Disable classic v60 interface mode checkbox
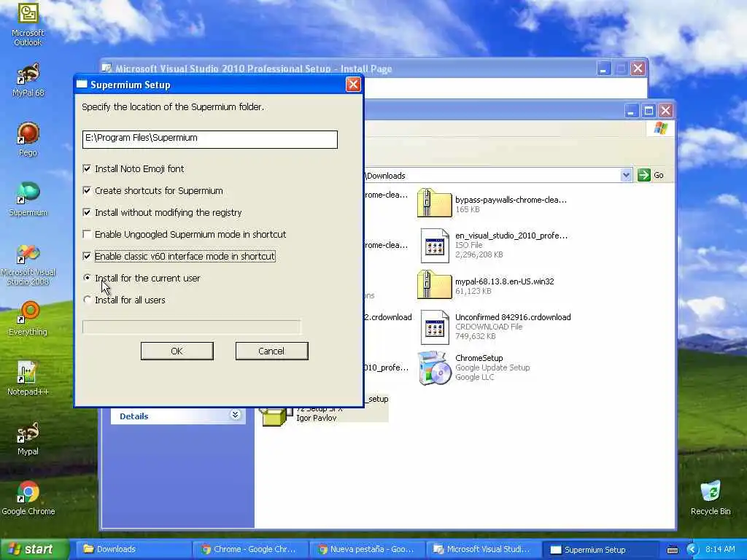This screenshot has height=560, width=747. pos(87,256)
